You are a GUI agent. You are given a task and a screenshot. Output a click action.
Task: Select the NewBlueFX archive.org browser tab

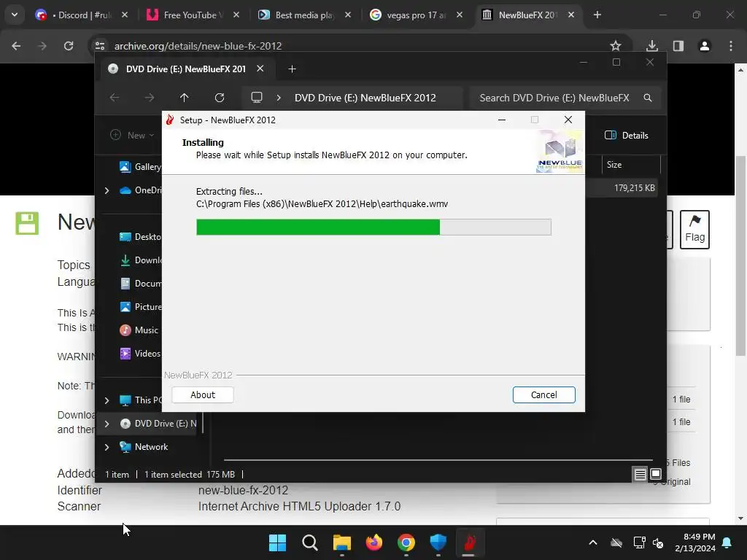pyautogui.click(x=527, y=15)
